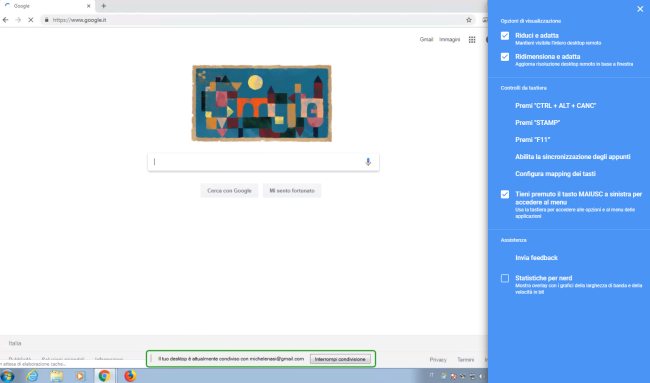Select the Google tab in Chrome
The width and height of the screenshot is (650, 383).
click(x=48, y=6)
